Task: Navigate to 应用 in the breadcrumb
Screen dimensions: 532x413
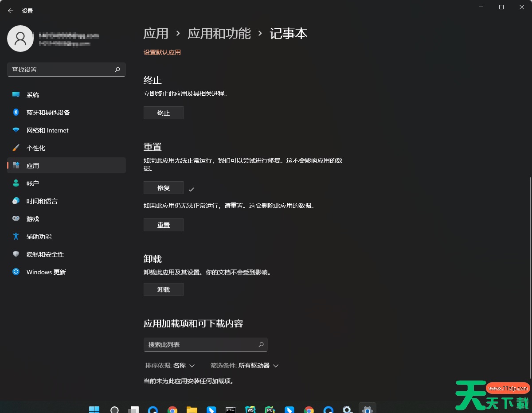Action: [x=156, y=34]
